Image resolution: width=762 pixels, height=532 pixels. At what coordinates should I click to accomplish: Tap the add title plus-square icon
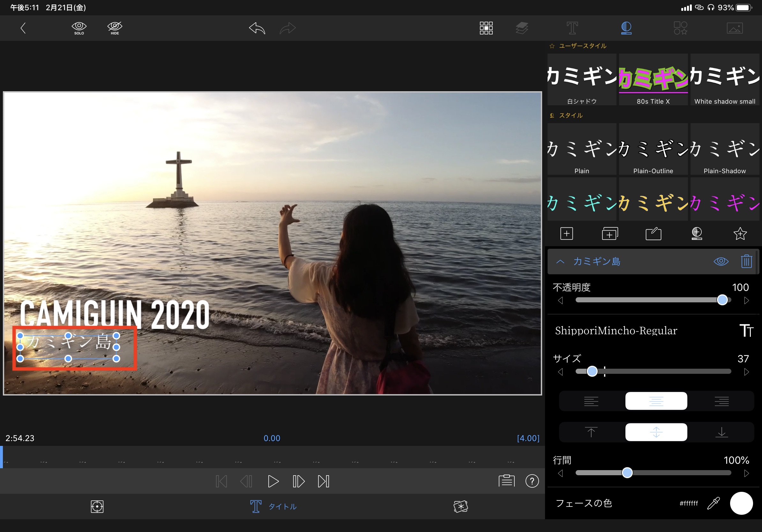point(566,233)
